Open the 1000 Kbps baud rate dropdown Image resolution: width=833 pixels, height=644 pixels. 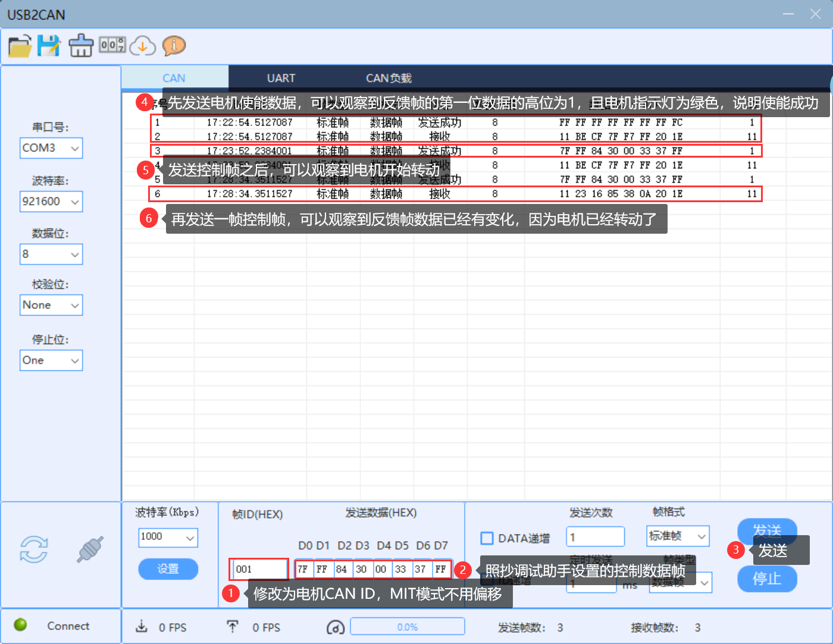(x=168, y=538)
